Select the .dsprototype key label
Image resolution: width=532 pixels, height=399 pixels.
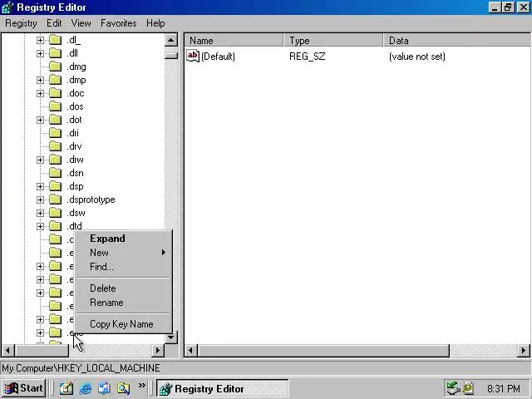[91, 199]
